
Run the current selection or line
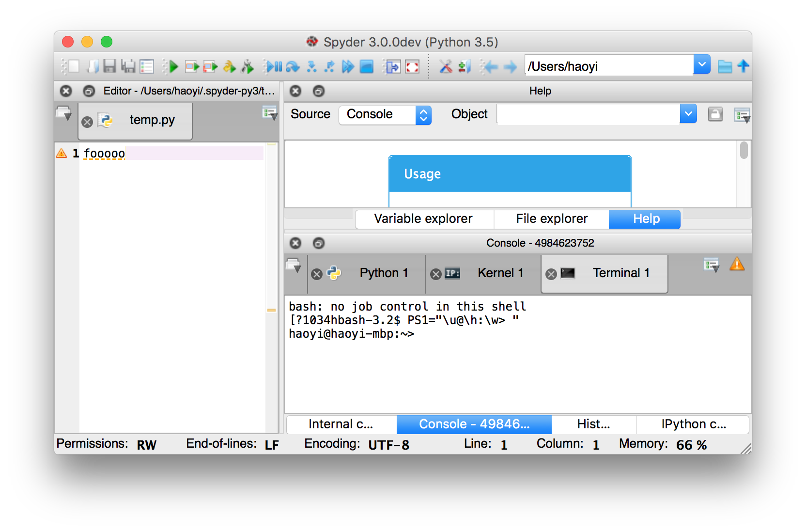[229, 66]
